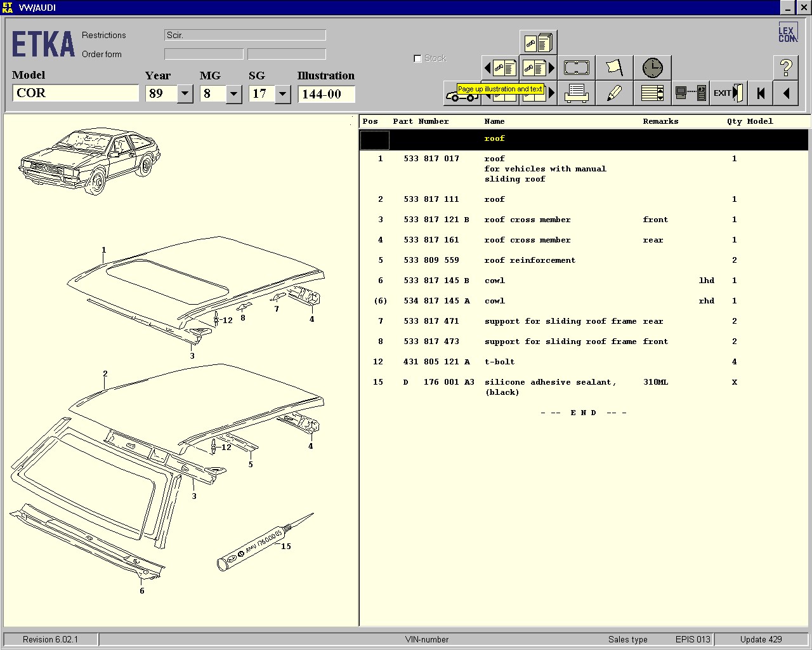Viewport: 812px width, 650px height.
Task: Click the scrolling list icon button
Action: click(652, 93)
